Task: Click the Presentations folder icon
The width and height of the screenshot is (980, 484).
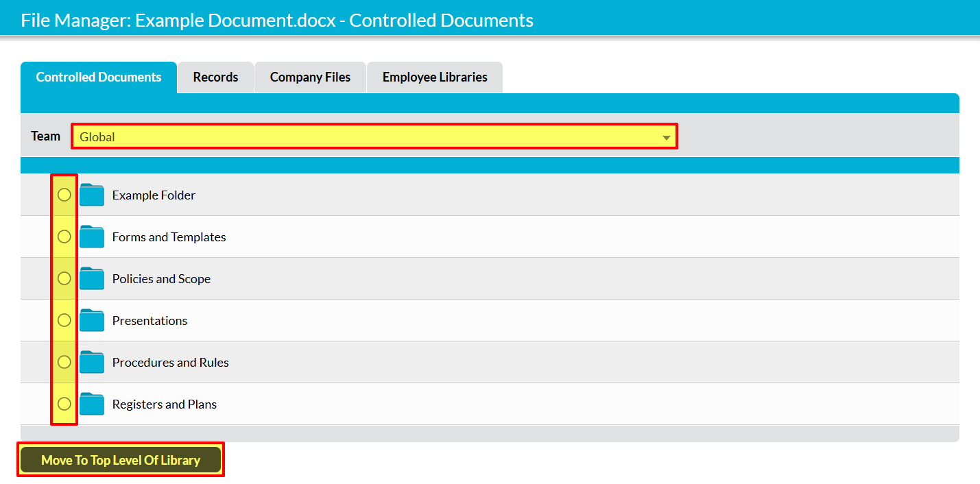Action: click(92, 321)
